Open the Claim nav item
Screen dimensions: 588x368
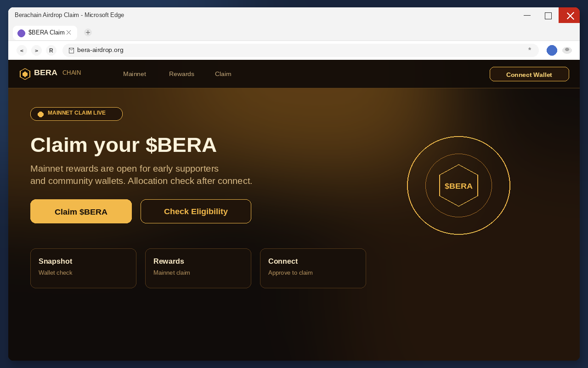pyautogui.click(x=223, y=74)
